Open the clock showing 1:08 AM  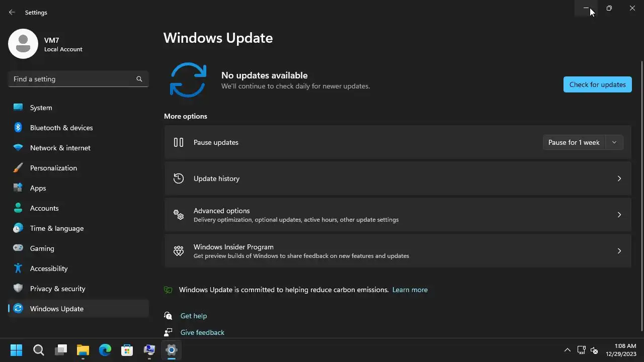(621, 350)
